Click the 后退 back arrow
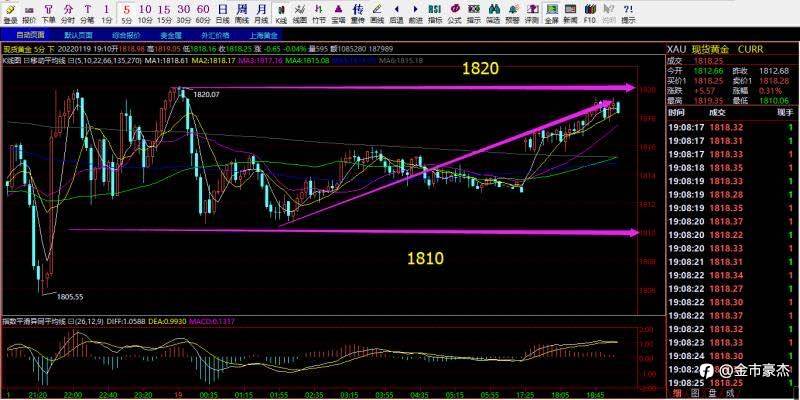The width and height of the screenshot is (800, 400). [396, 14]
